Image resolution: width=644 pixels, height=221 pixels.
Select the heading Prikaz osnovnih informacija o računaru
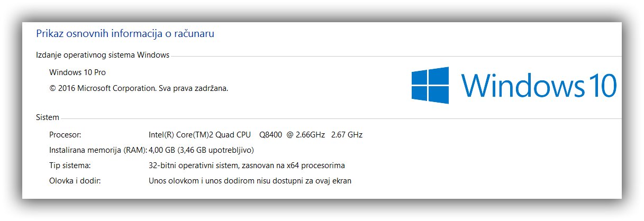(125, 34)
